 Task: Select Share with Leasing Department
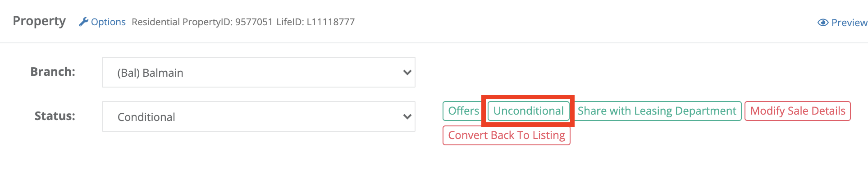tap(657, 111)
